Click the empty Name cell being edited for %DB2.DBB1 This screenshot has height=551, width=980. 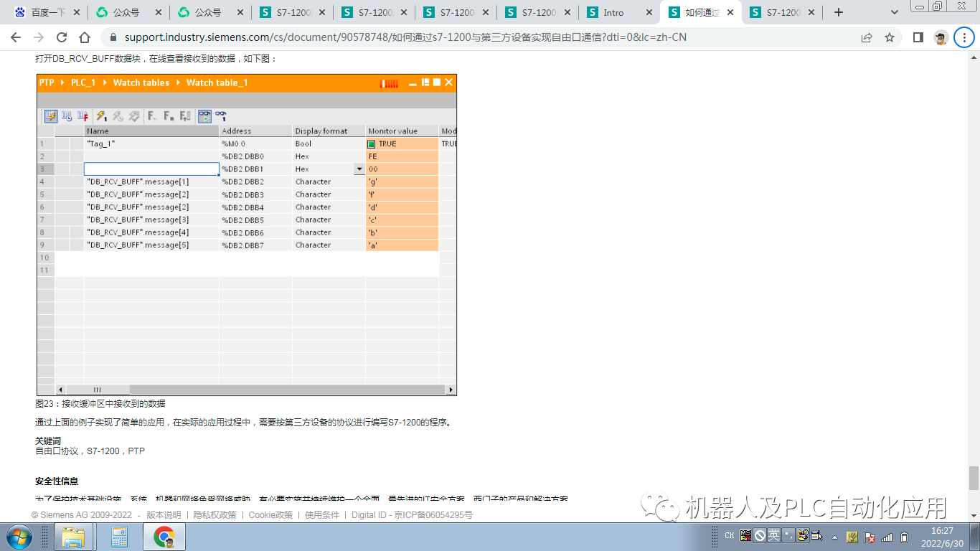(x=151, y=169)
